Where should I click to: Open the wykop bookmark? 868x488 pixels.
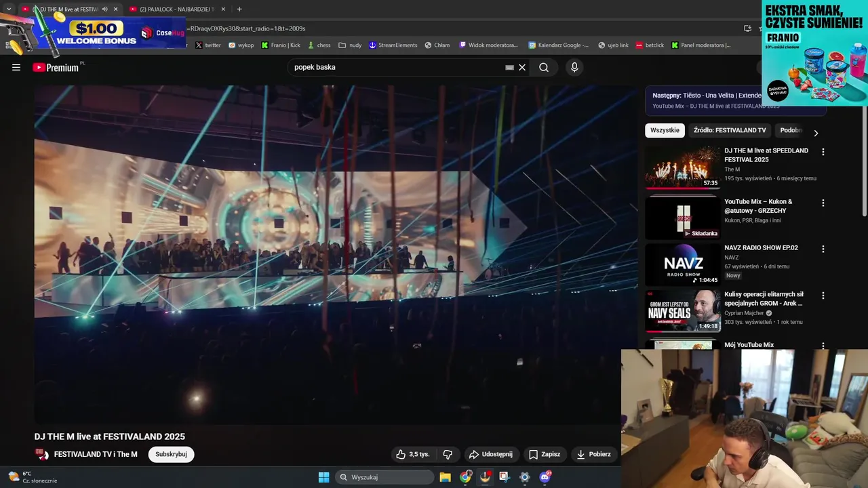coord(241,45)
